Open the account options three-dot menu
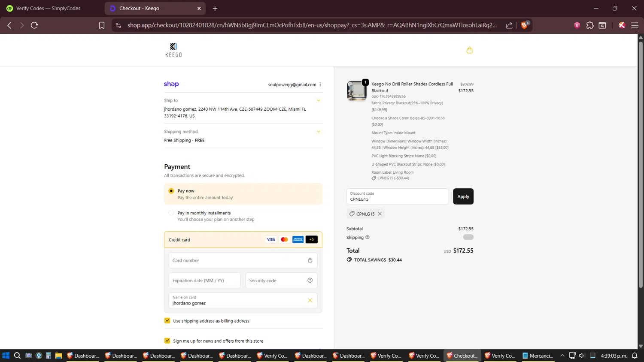Viewport: 644px width, 362px height. click(x=320, y=84)
